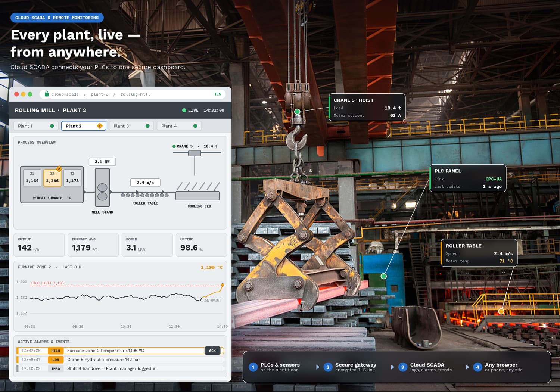
Task: Click the orange endpoint marker on trend chart
Action: (x=223, y=285)
